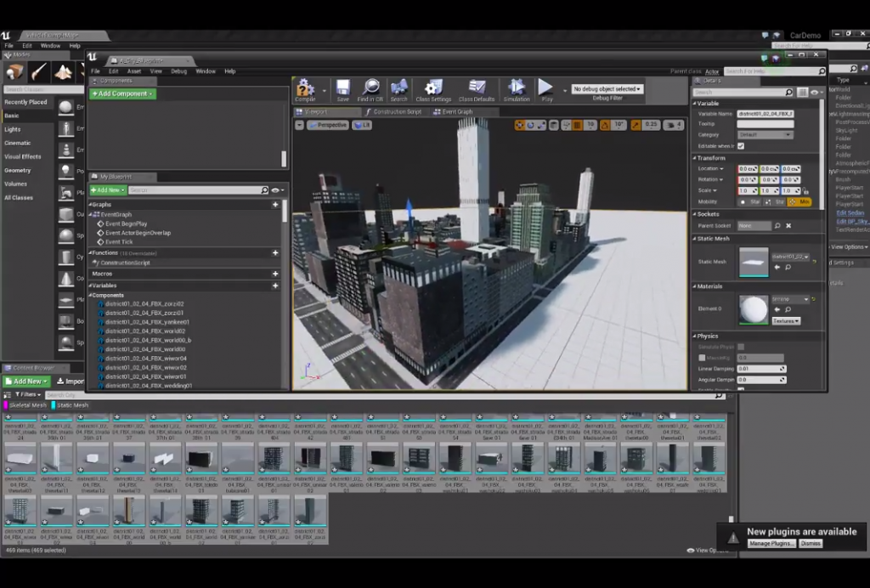Screen dimensions: 870x588
Task: Click the Manage Plugins button
Action: [x=771, y=544]
